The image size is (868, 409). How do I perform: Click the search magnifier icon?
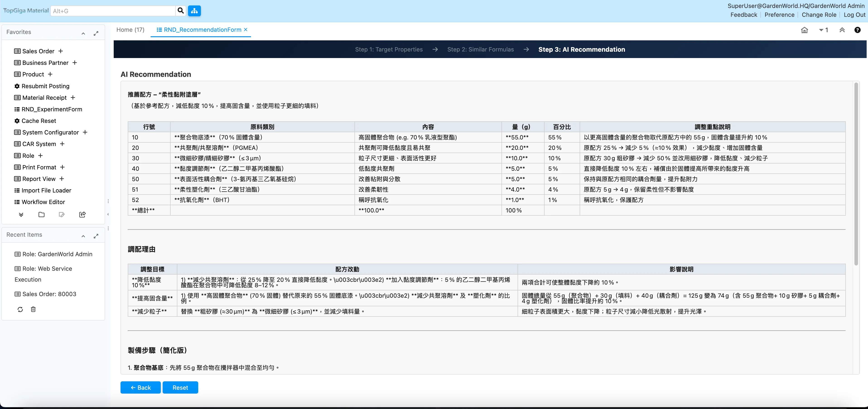point(181,10)
